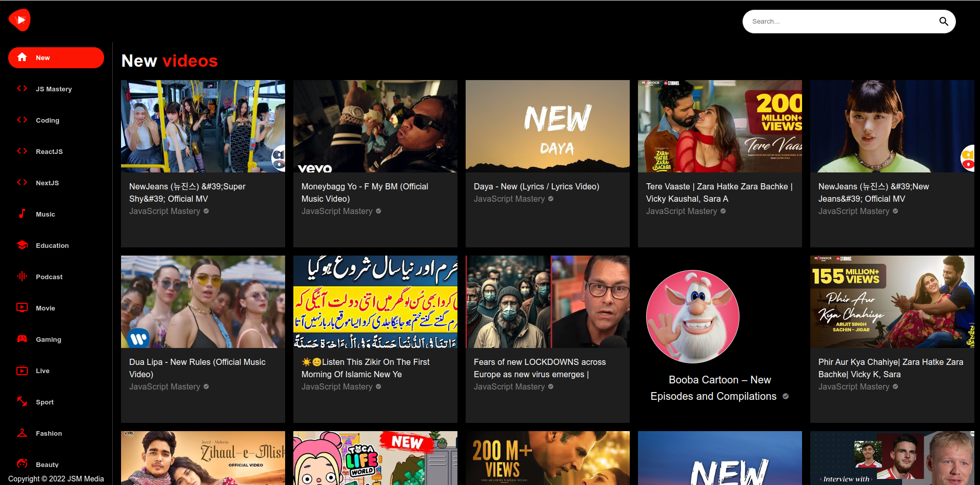Screen dimensions: 980x485
Task: Click verified badge under Daya New Lyrics
Action: tap(551, 199)
